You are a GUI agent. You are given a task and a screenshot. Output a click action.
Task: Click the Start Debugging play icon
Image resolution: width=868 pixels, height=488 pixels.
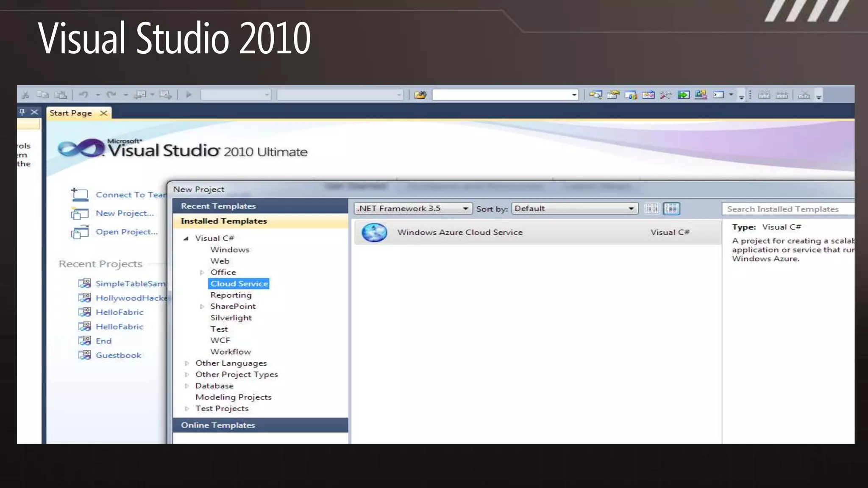(x=189, y=95)
